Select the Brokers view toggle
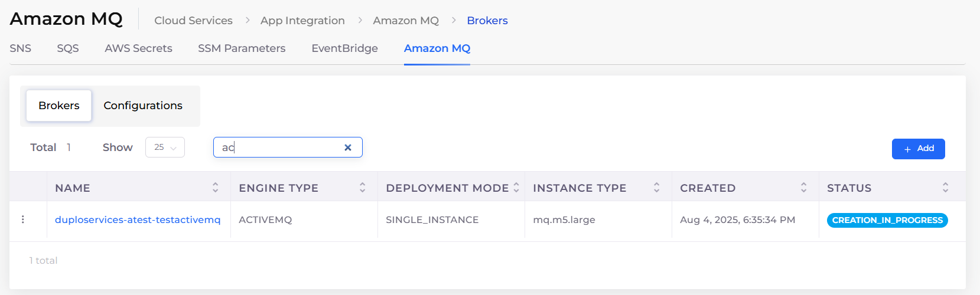This screenshot has height=295, width=980. 59,106
